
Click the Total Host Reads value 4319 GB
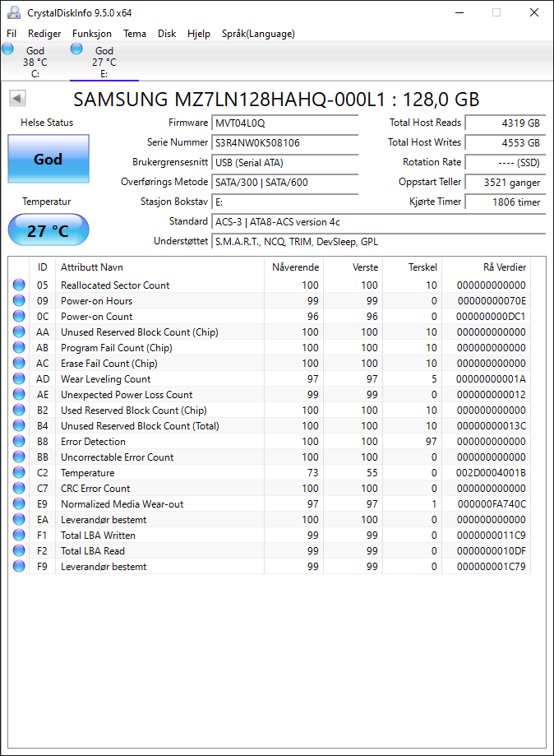pos(506,123)
